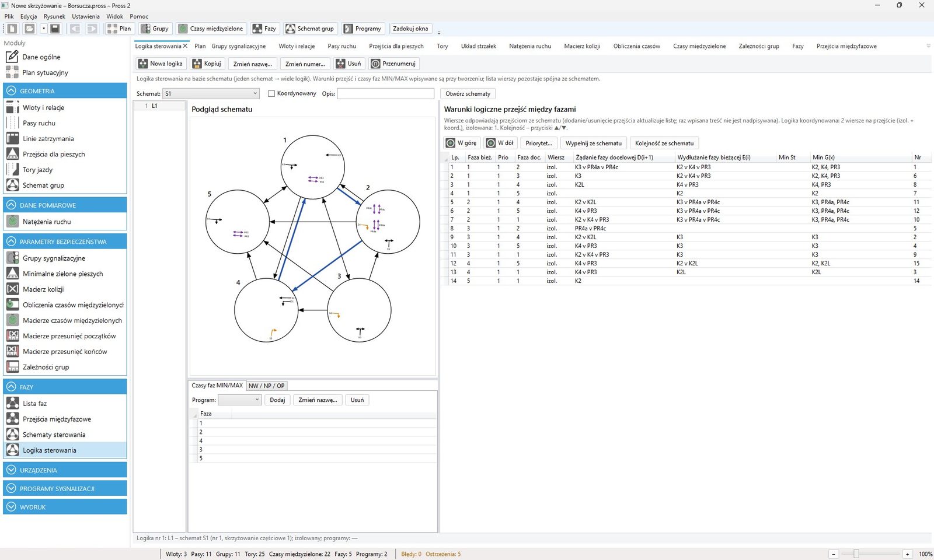Click the W górę move-up button
The image size is (934, 560).
point(461,143)
